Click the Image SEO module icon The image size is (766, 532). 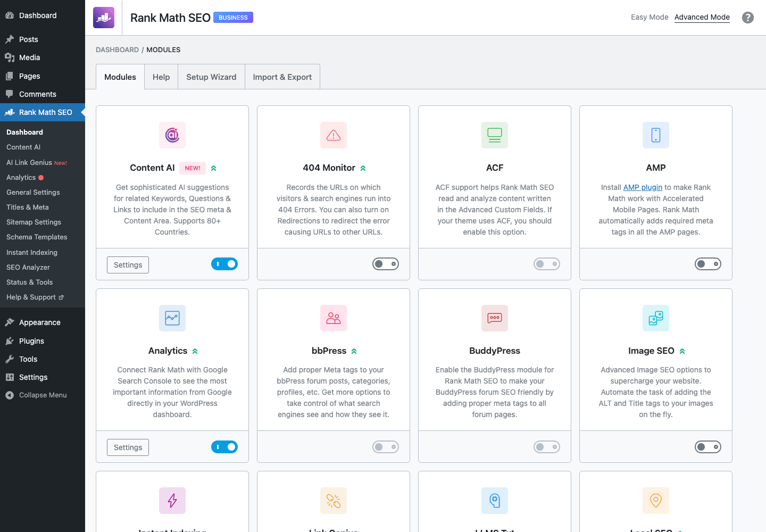point(656,318)
